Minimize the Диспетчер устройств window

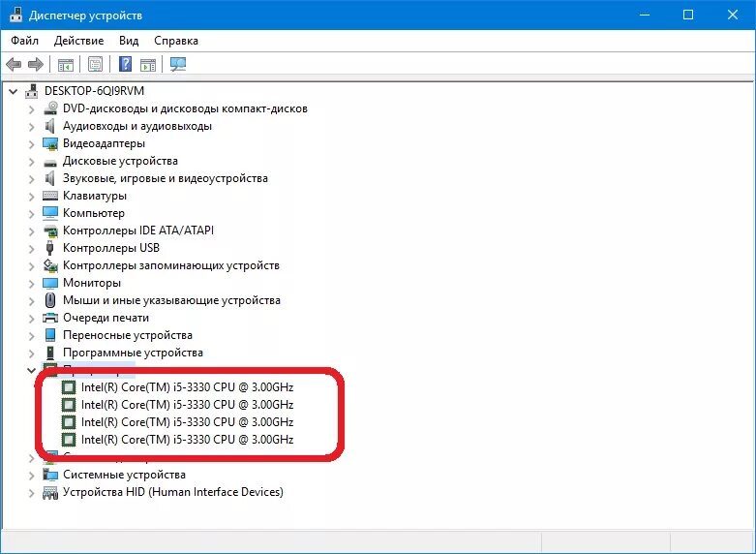[x=644, y=15]
